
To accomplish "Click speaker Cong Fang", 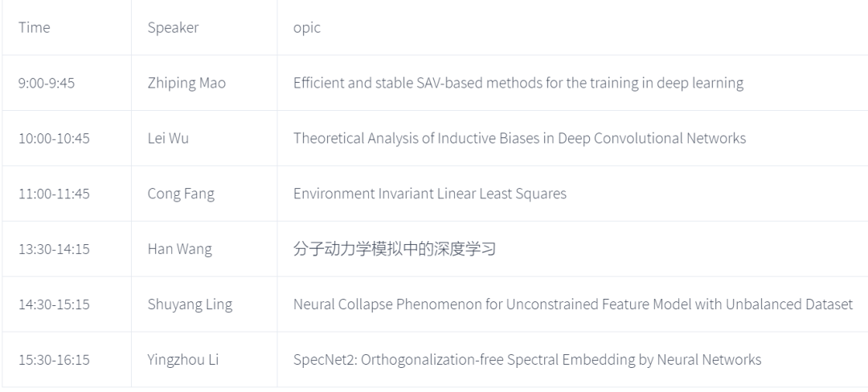I will tap(181, 194).
